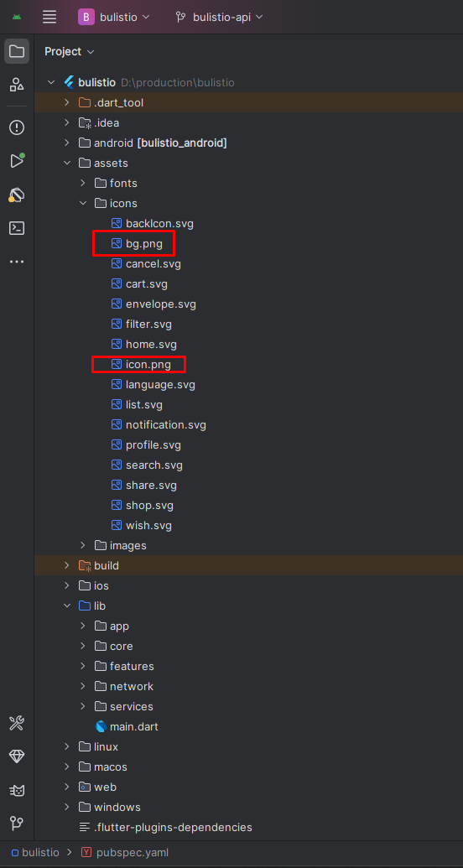Collapse the bulistio root node
Image resolution: width=463 pixels, height=868 pixels.
[51, 82]
